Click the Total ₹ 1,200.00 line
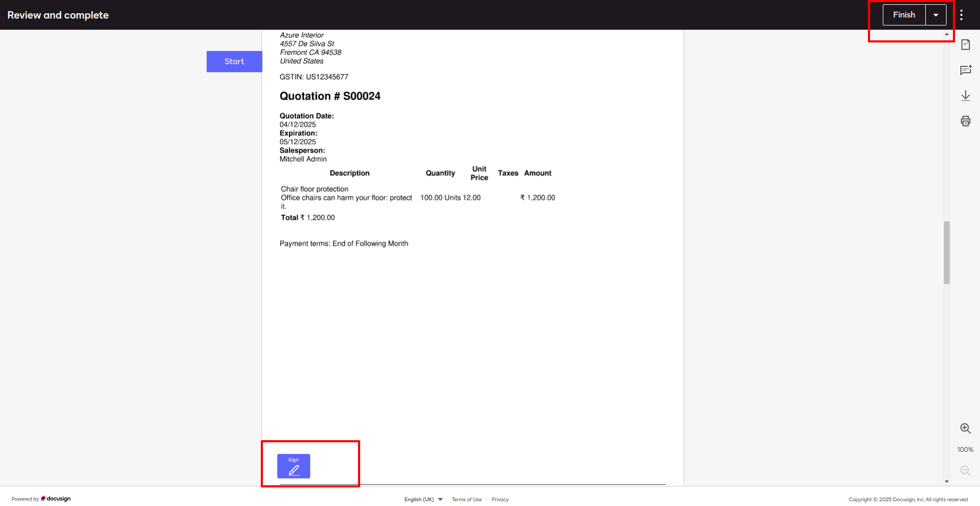This screenshot has width=980, height=506. (x=308, y=218)
